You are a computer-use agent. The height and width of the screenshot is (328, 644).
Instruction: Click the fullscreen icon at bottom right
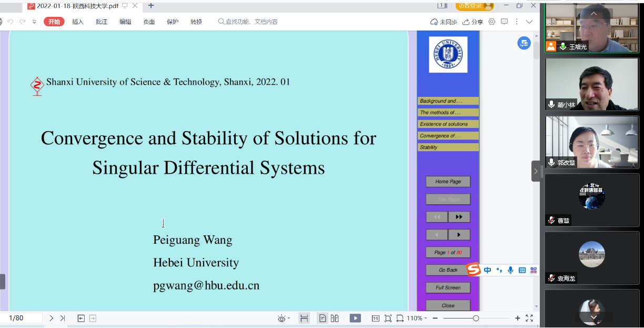[x=529, y=318]
